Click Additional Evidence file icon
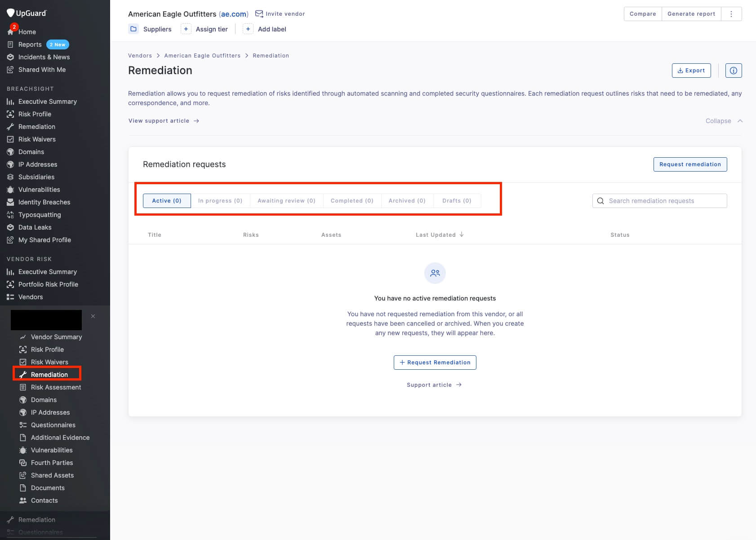This screenshot has width=756, height=540. click(23, 438)
